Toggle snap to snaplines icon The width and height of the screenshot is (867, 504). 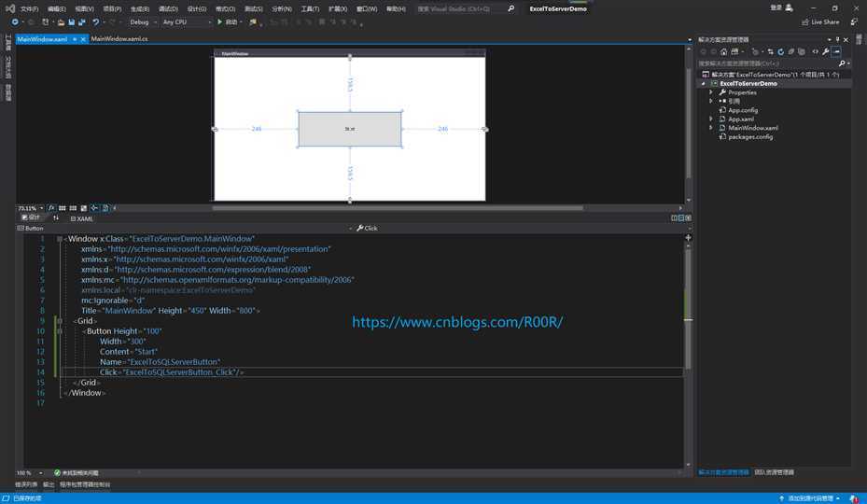[94, 208]
